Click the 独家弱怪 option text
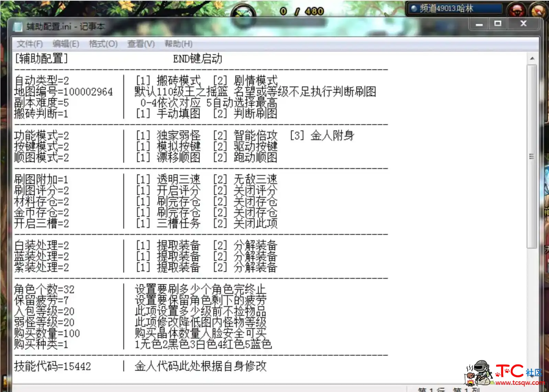The image size is (549, 392). pos(179,136)
